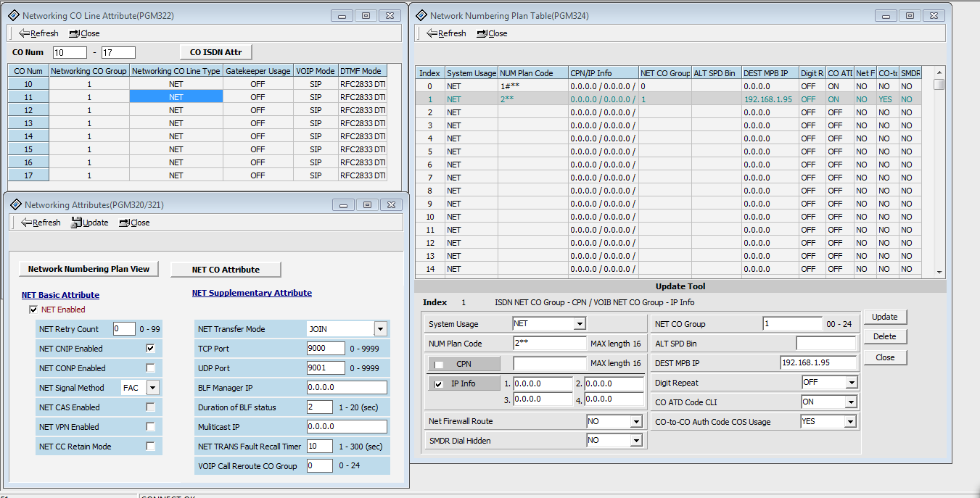This screenshot has height=498, width=980.
Task: Click Close icon in Networking Attributes toolbar
Action: pos(125,223)
